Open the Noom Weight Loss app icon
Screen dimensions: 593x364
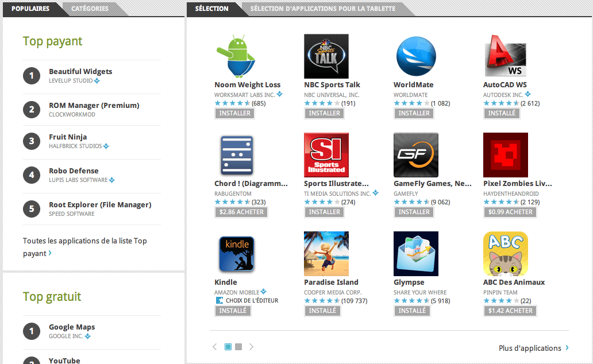click(237, 56)
